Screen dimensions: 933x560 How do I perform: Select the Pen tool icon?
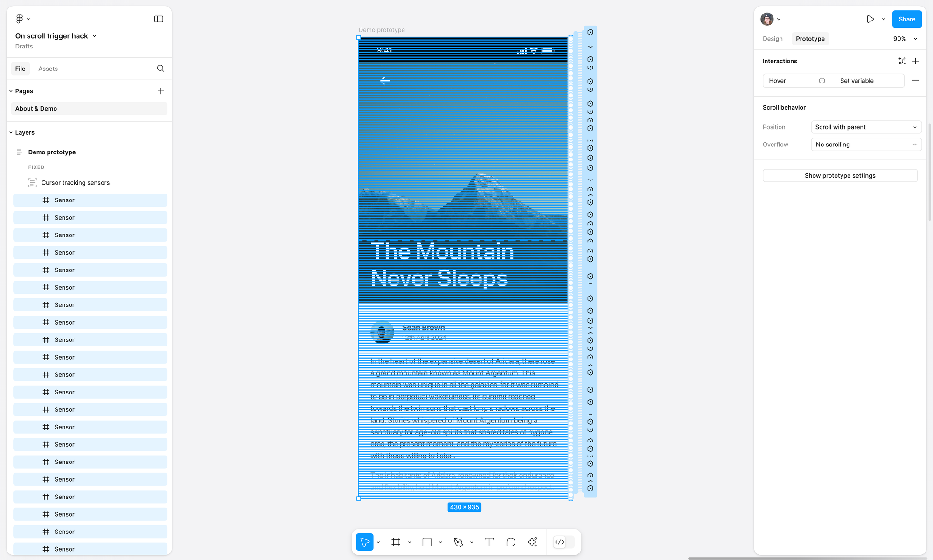point(459,542)
